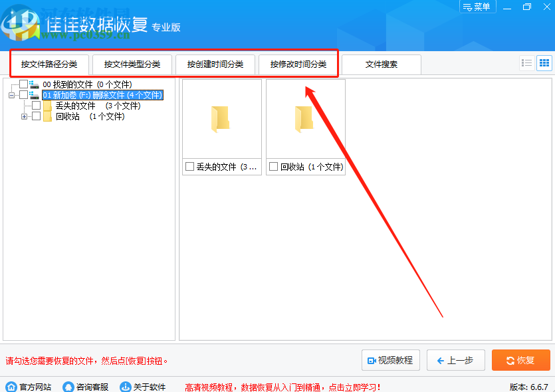Collapse the 01 新加卷 (F:) tree node
555x392 pixels.
12,95
